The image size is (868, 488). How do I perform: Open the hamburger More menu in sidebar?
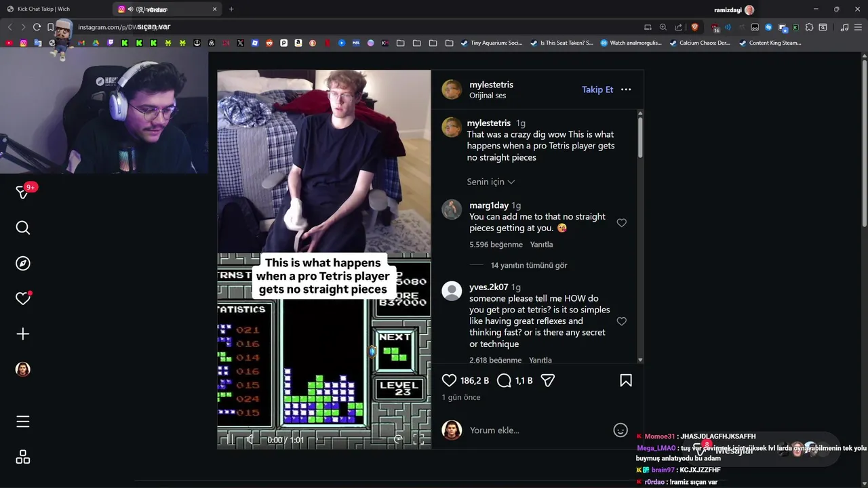pyautogui.click(x=23, y=422)
